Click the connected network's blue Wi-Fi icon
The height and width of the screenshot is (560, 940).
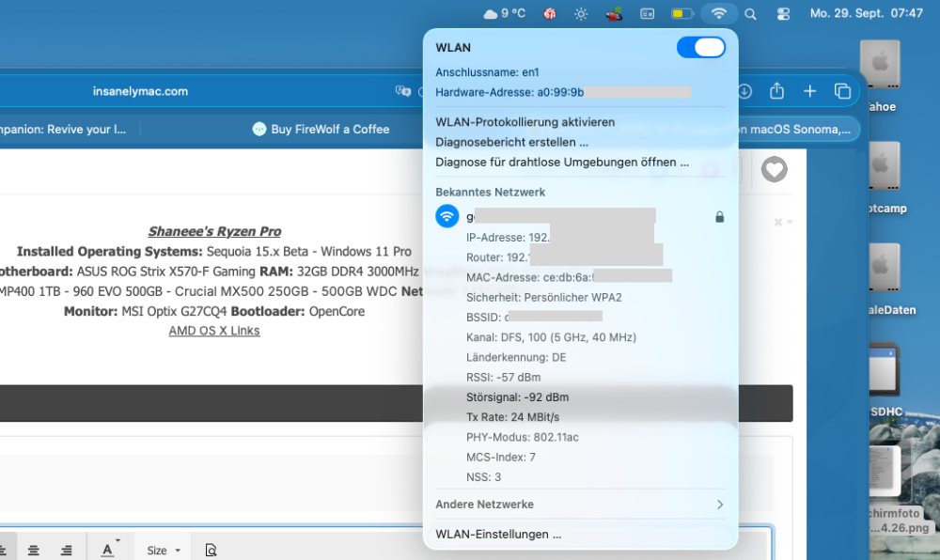point(446,216)
